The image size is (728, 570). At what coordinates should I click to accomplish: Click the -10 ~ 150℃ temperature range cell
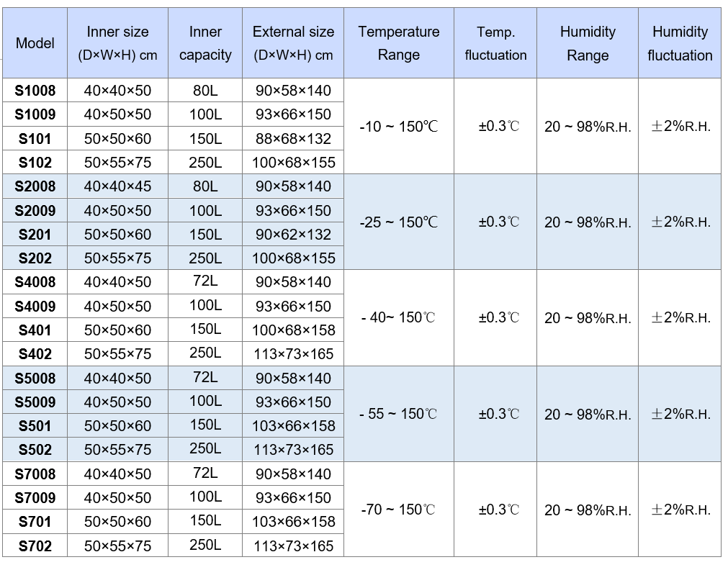pos(399,126)
